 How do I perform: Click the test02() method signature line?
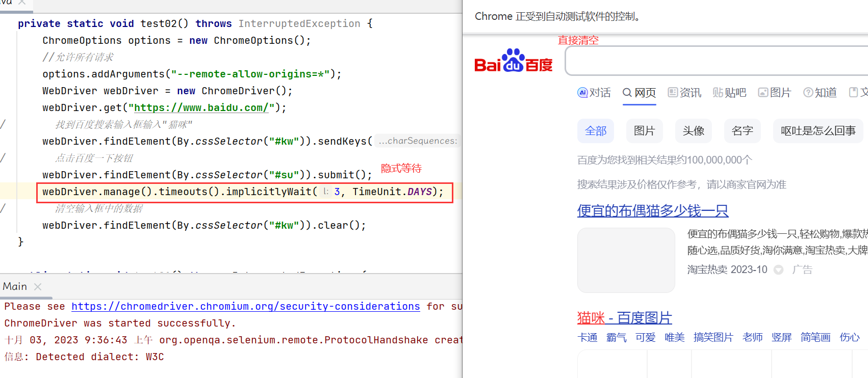(x=195, y=23)
